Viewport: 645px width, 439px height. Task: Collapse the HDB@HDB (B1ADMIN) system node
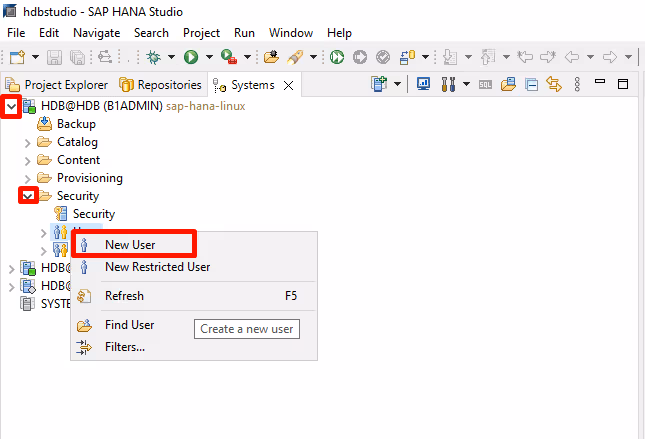point(11,106)
